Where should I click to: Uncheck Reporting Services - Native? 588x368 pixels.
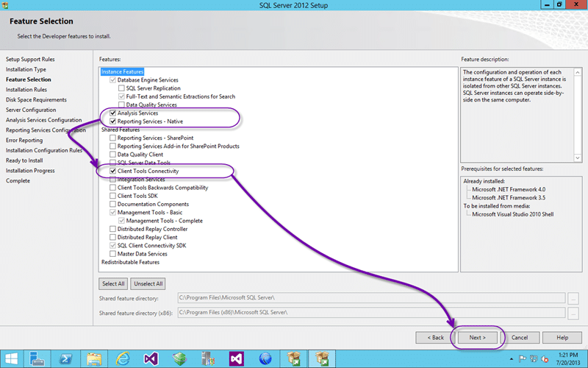(x=112, y=121)
